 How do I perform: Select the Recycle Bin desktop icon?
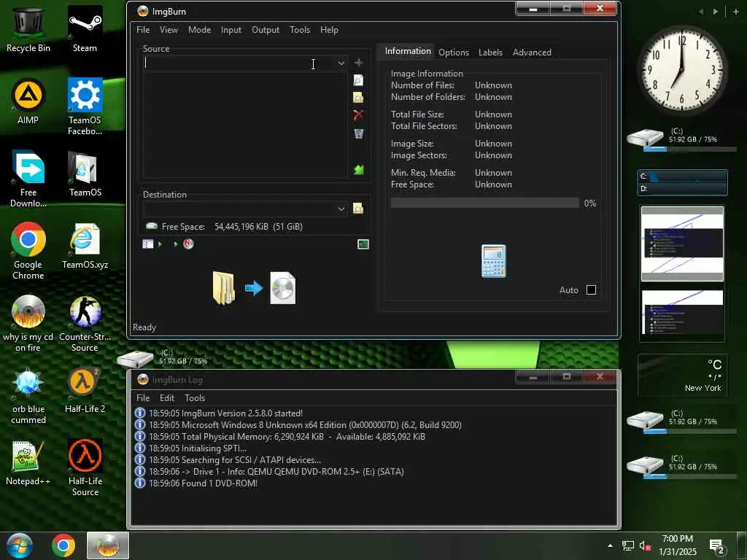[x=28, y=29]
